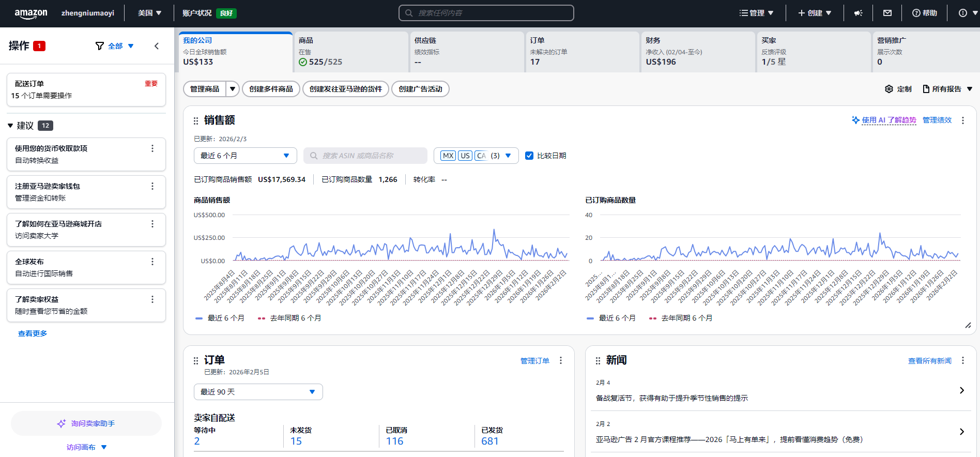Screen dimensions: 980x457
Task: Open the 管理订单 link
Action: point(534,361)
